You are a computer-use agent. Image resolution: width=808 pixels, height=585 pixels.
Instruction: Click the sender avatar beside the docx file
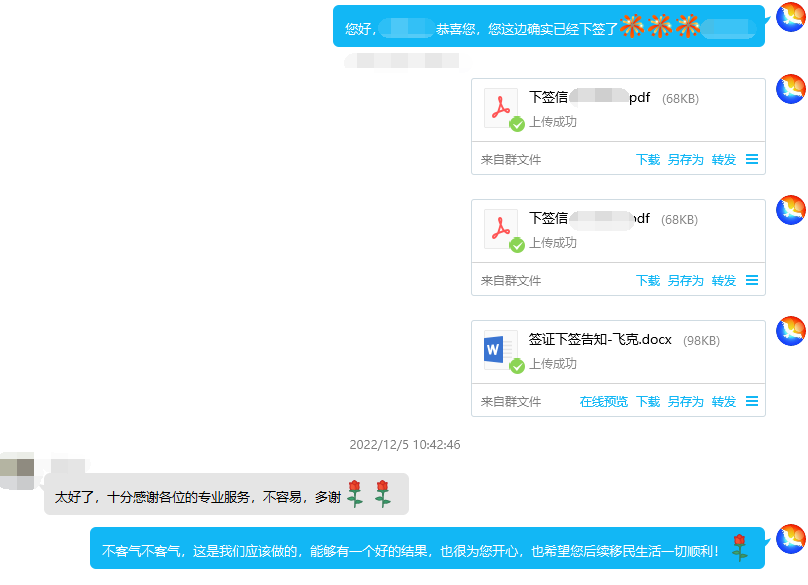click(x=791, y=331)
